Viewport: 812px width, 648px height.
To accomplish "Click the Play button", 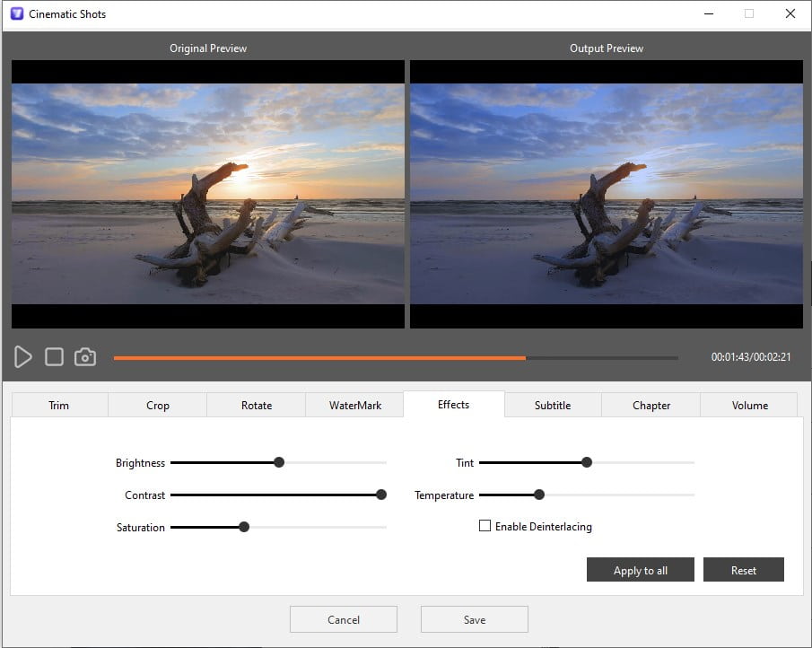I will (22, 357).
